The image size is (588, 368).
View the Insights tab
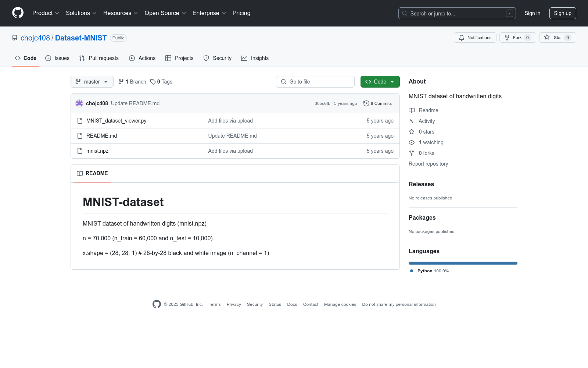255,58
